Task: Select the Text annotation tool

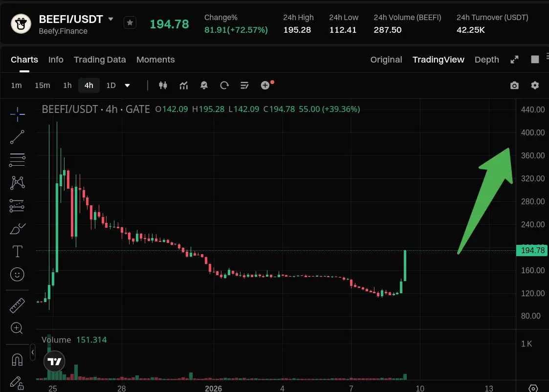Action: (x=17, y=251)
